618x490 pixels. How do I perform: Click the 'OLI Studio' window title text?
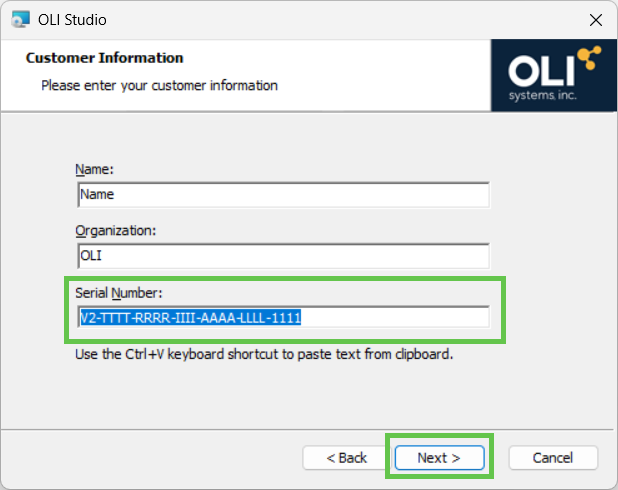72,20
